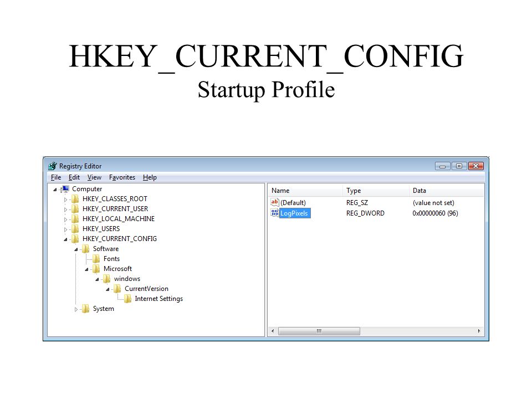Click the System folder icon

pos(86,309)
